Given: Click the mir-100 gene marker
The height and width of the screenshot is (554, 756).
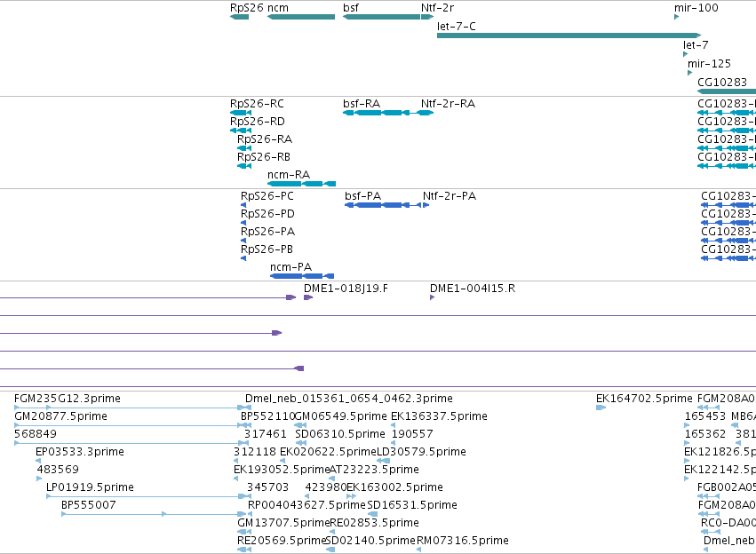Looking at the screenshot, I should pyautogui.click(x=676, y=17).
